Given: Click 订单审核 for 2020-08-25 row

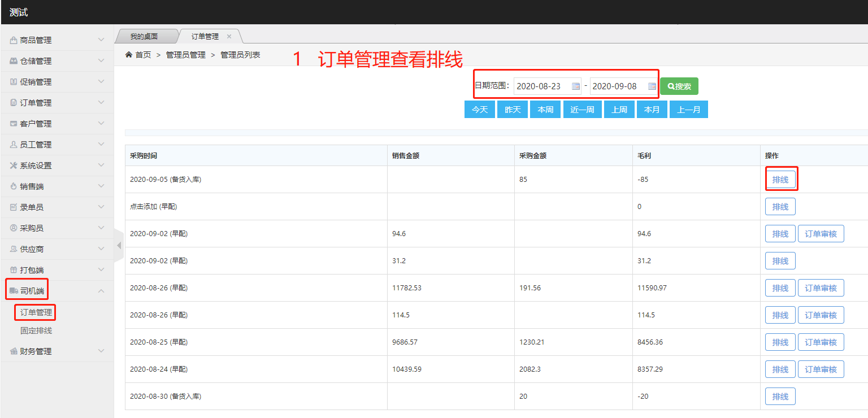Looking at the screenshot, I should (821, 342).
